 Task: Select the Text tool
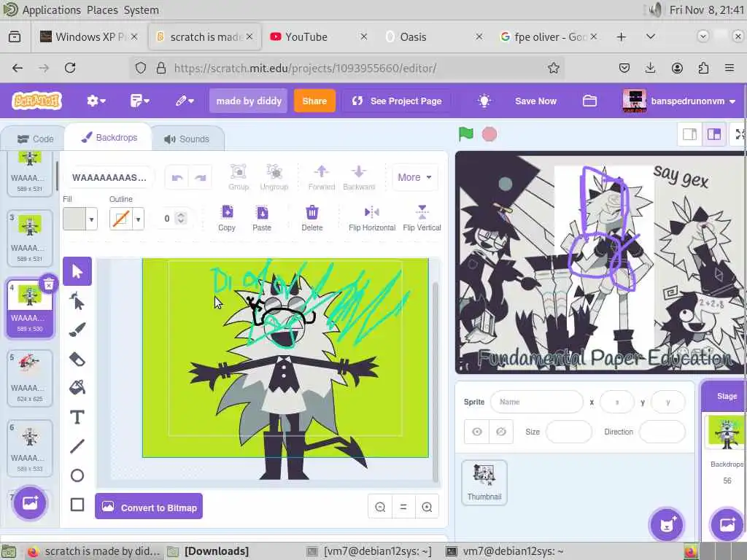[77, 417]
